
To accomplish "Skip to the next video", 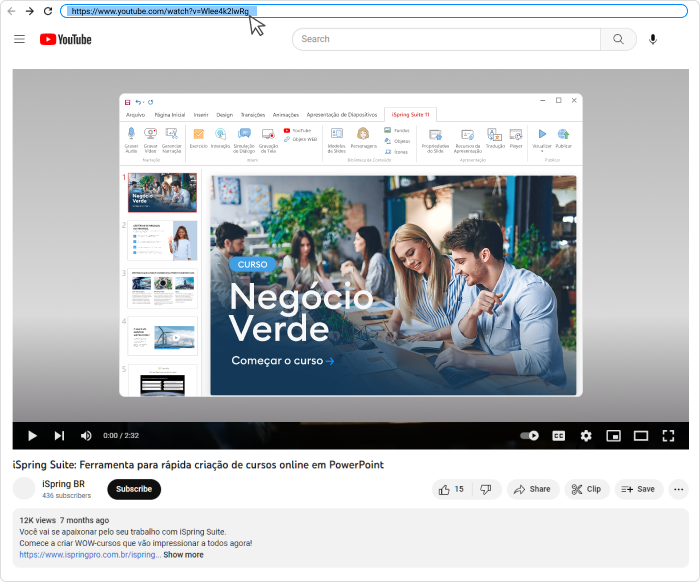I will click(59, 436).
